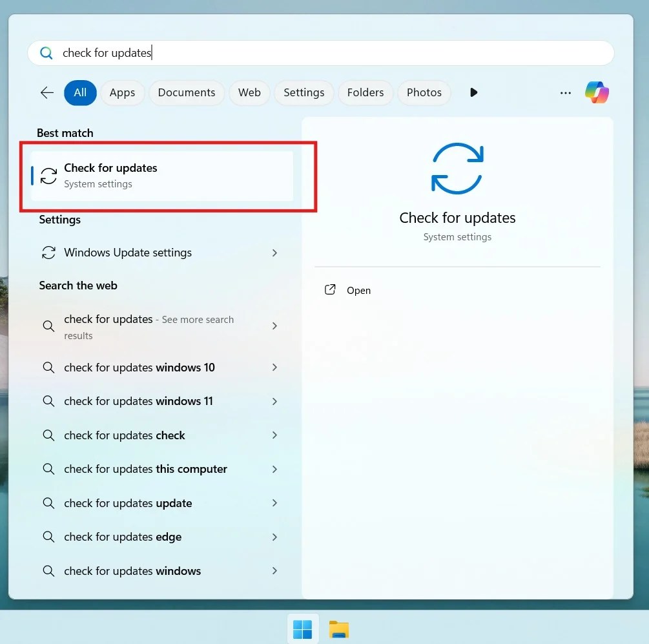
Task: Click search icon beside 'check for updates check'
Action: coord(48,435)
